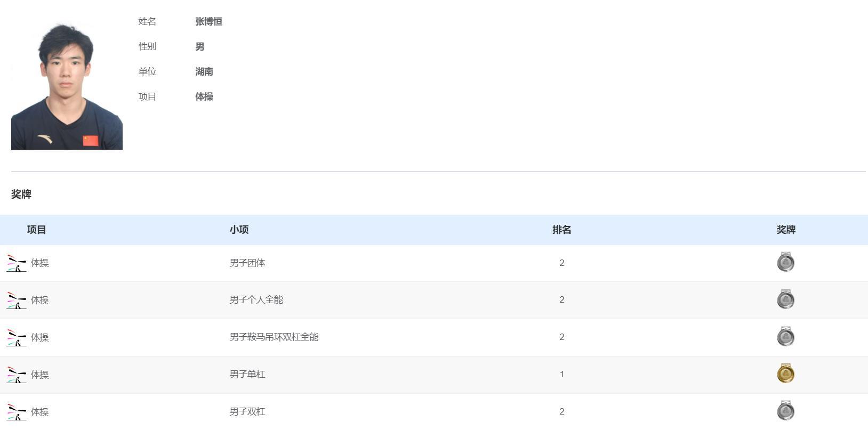Click the silver medal in the 男子鞍马吊环双杠全能 row
The height and width of the screenshot is (430, 868).
[x=785, y=337]
